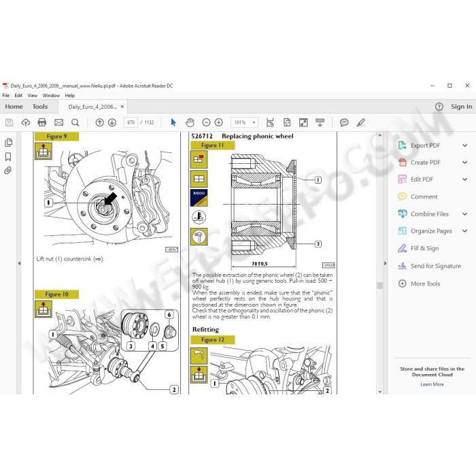Switch to the Home tab
The image size is (476, 476).
pyautogui.click(x=14, y=107)
